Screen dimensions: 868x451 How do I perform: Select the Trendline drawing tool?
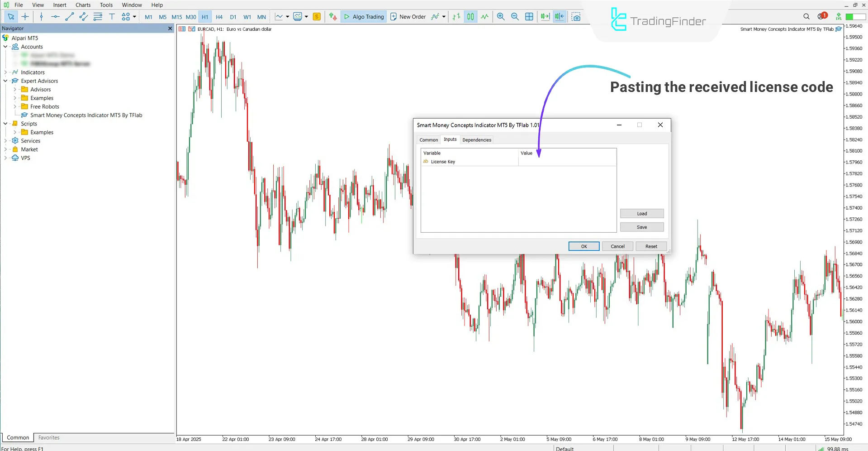(69, 17)
